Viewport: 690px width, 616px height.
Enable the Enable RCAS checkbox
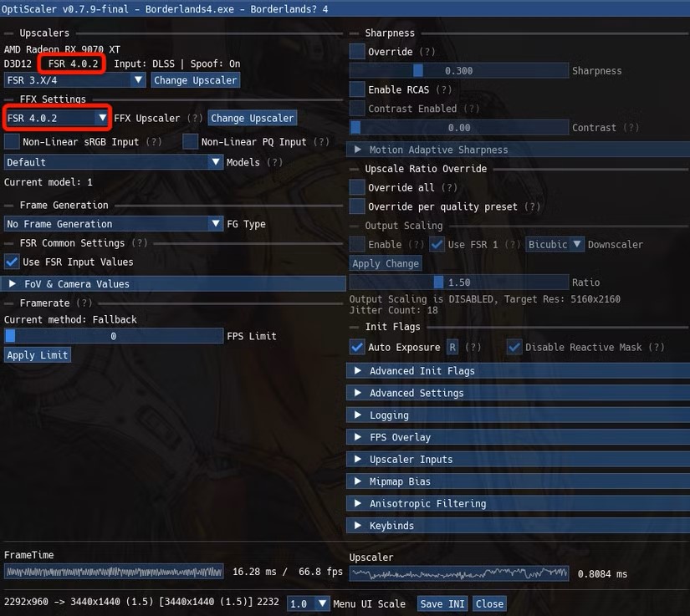pos(357,89)
